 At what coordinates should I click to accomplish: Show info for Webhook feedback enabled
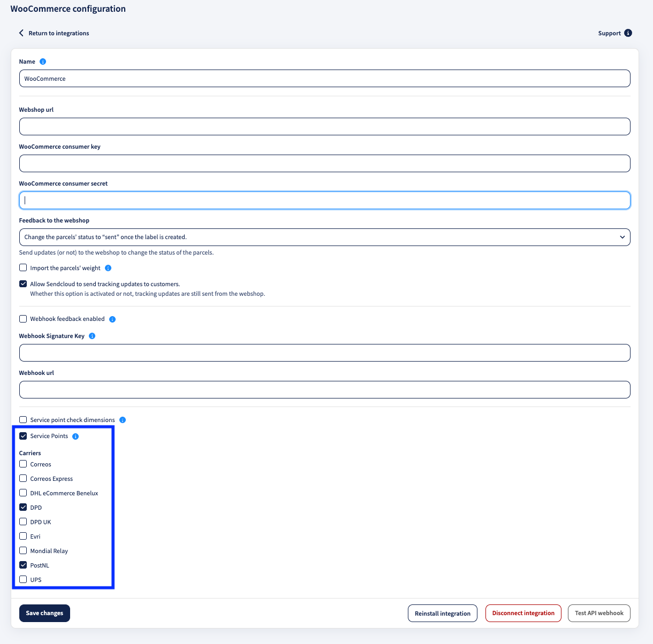pyautogui.click(x=112, y=319)
